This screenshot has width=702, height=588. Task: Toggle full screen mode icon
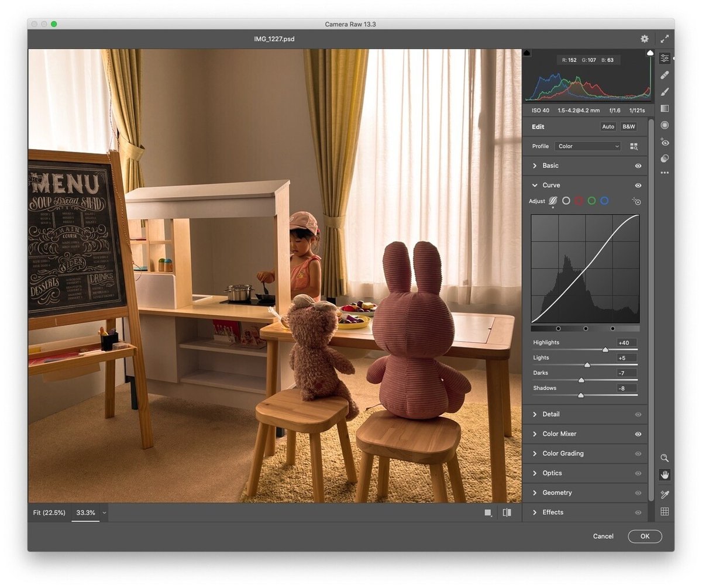[x=665, y=39]
